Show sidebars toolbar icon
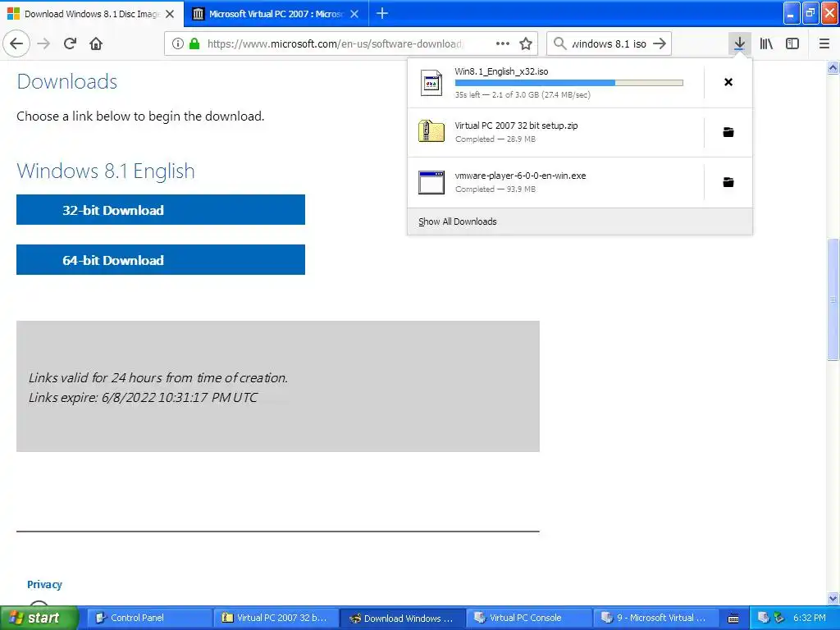Screen dimensions: 840x630 coord(792,43)
